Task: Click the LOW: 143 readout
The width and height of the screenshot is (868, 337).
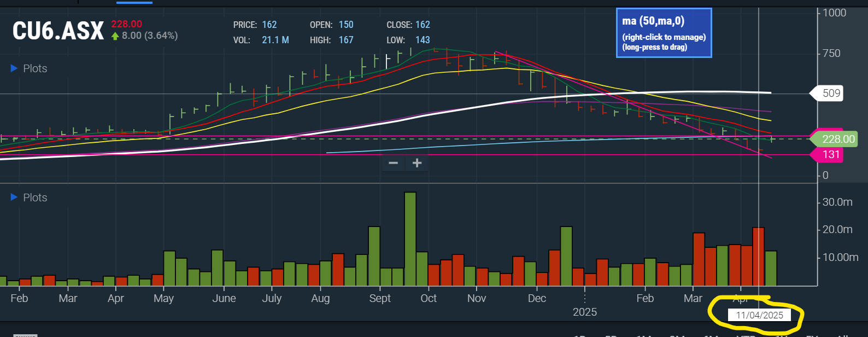Action: [x=408, y=40]
